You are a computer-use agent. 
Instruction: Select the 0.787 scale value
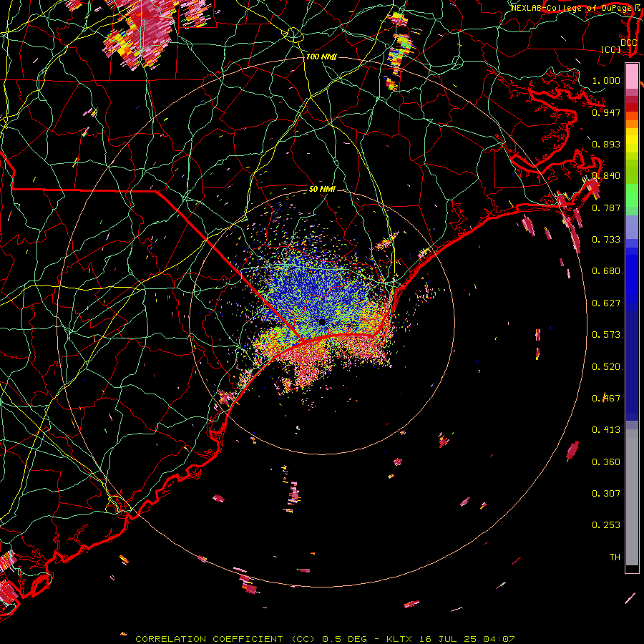pos(606,208)
